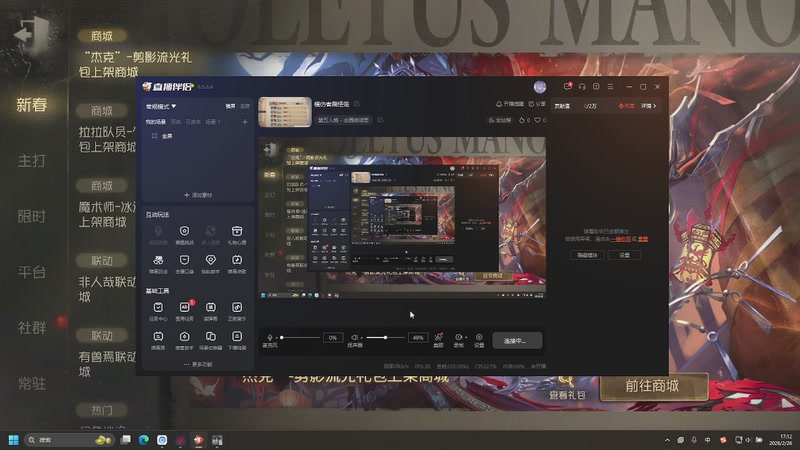This screenshot has height=450, width=800.
Task: Toggle 开播提醒 broadcast reminder bell
Action: pyautogui.click(x=510, y=104)
